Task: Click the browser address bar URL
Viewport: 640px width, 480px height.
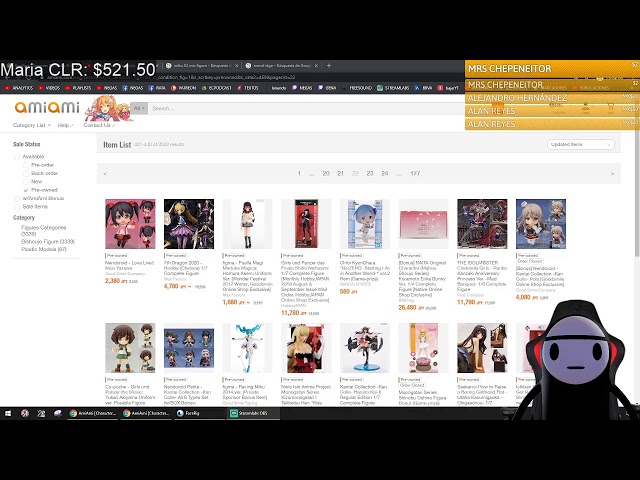Action: coord(224,77)
